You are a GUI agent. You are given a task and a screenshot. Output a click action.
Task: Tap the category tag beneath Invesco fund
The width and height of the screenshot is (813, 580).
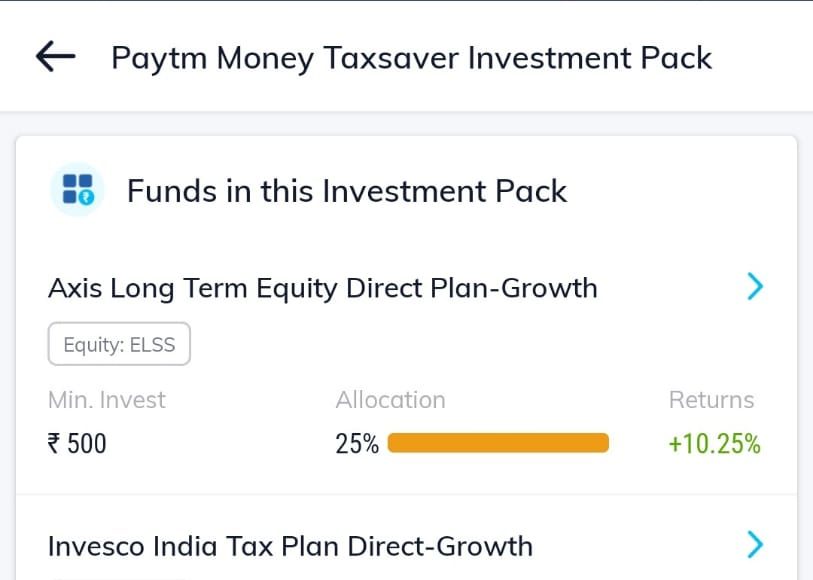[x=119, y=576]
